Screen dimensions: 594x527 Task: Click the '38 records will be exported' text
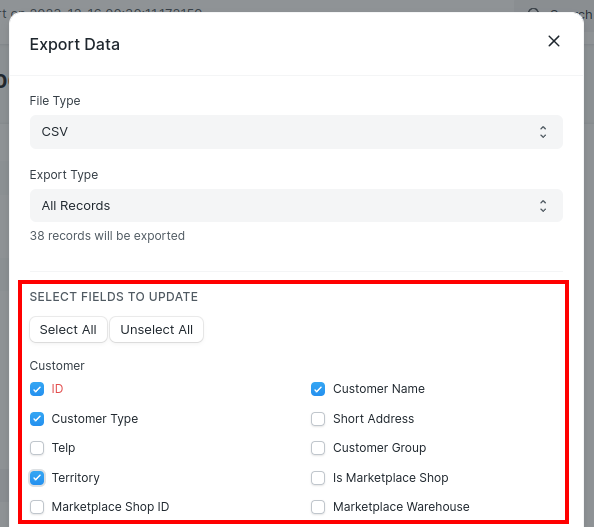pyautogui.click(x=107, y=236)
